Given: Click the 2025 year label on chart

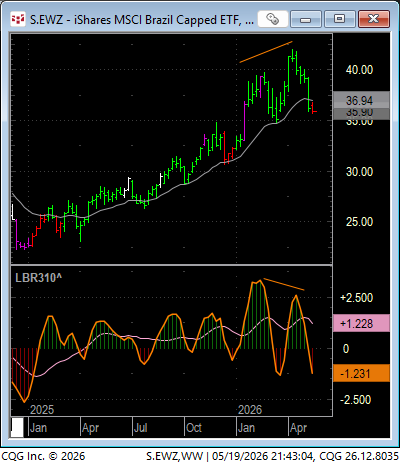Looking at the screenshot, I should click(42, 410).
